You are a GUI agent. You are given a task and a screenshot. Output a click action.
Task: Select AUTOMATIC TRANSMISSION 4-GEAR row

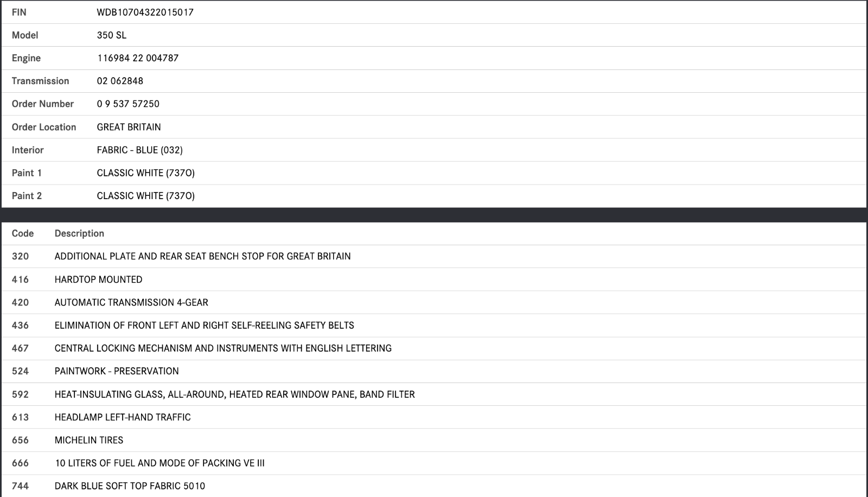131,302
